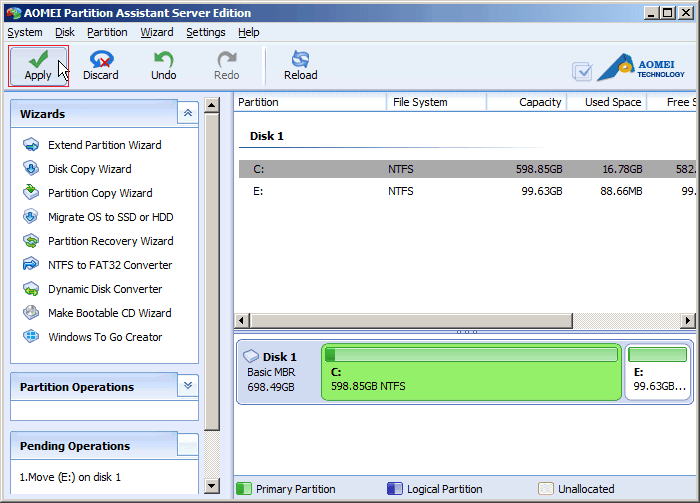Select the C: partition row
This screenshot has width=700, height=503.
point(467,169)
